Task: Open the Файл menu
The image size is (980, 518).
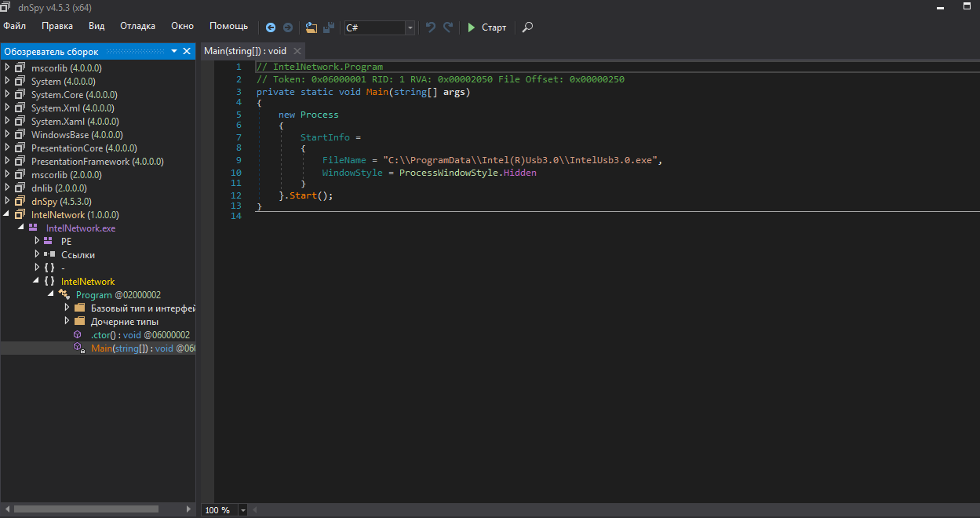Action: click(14, 26)
